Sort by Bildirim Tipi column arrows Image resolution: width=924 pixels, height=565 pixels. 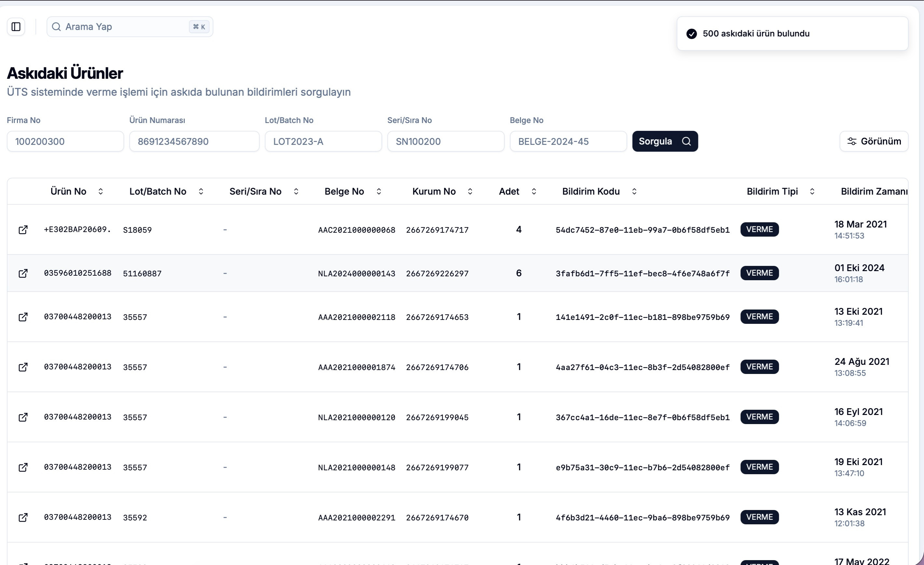[812, 191]
